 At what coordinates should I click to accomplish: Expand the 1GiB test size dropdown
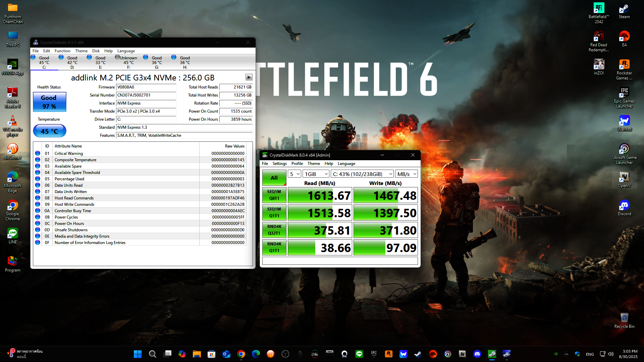coord(316,174)
